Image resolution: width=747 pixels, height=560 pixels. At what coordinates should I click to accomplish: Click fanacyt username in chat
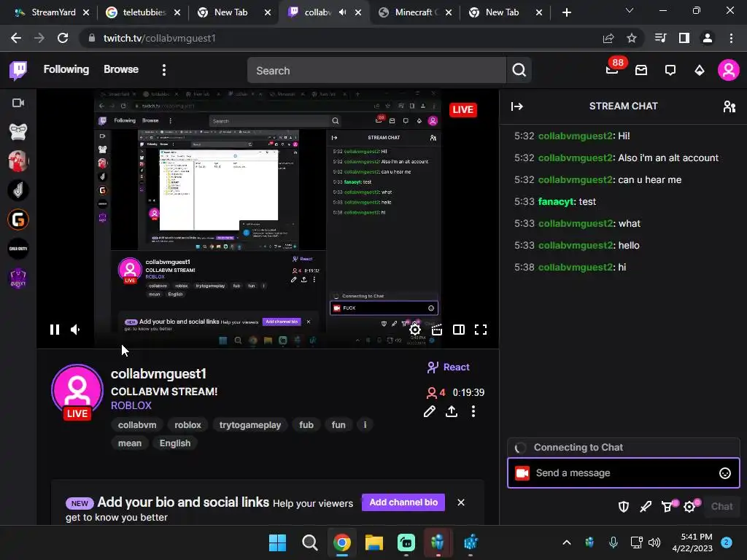click(x=555, y=201)
